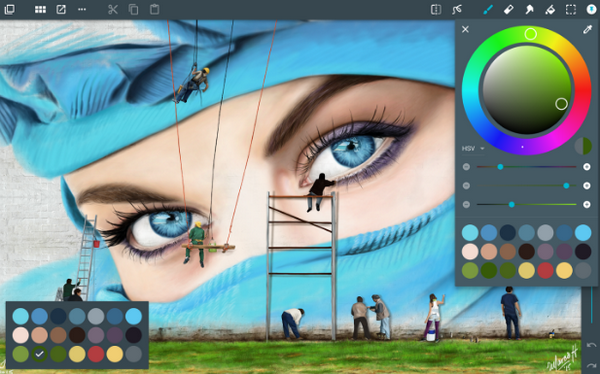Open the export share icon

(x=61, y=10)
